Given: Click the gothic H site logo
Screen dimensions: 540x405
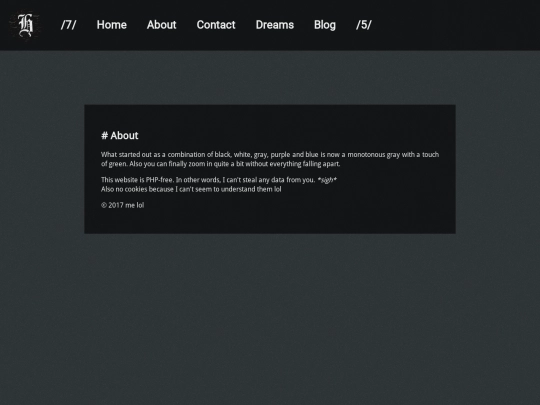Looking at the screenshot, I should tap(25, 25).
